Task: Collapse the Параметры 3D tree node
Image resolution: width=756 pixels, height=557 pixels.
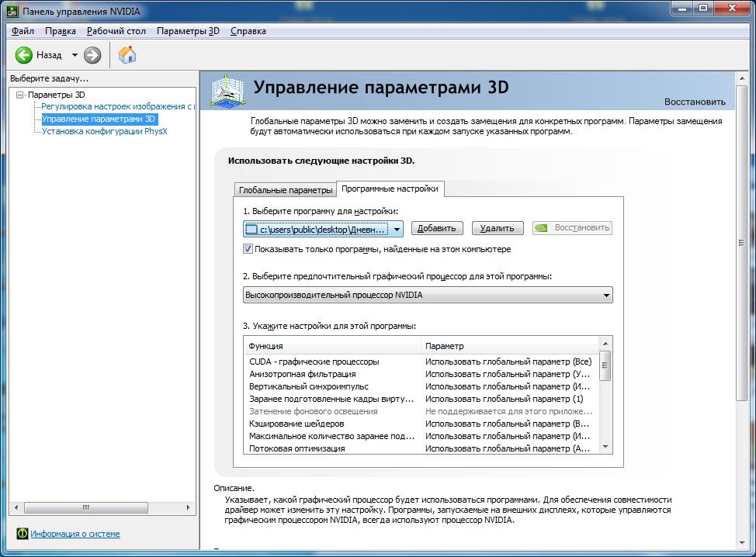Action: [x=19, y=95]
